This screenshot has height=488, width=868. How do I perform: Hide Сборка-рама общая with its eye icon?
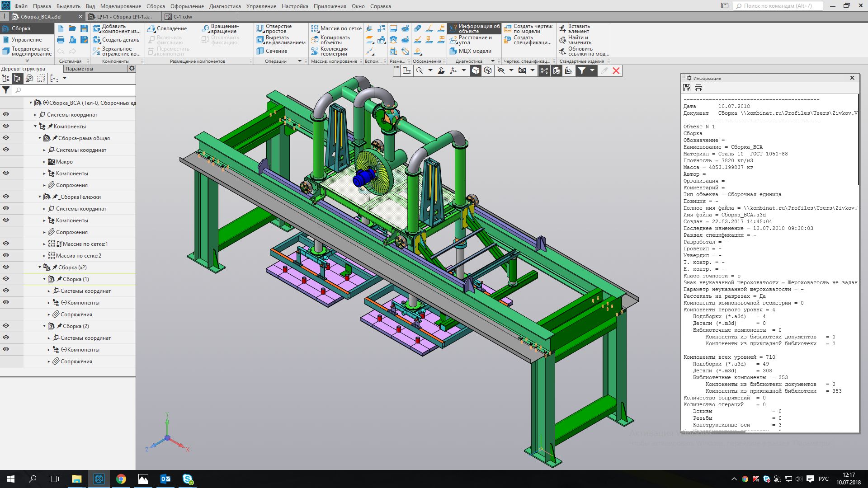[x=6, y=138]
